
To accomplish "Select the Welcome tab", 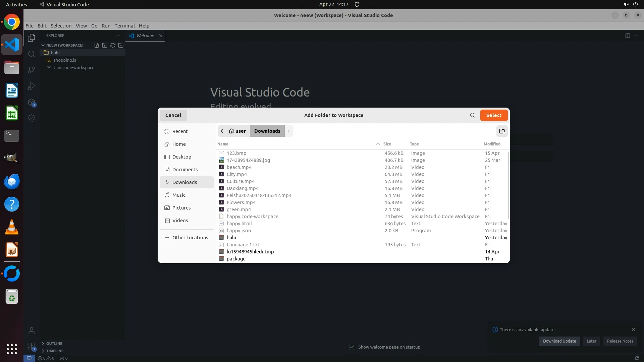I will click(145, 36).
